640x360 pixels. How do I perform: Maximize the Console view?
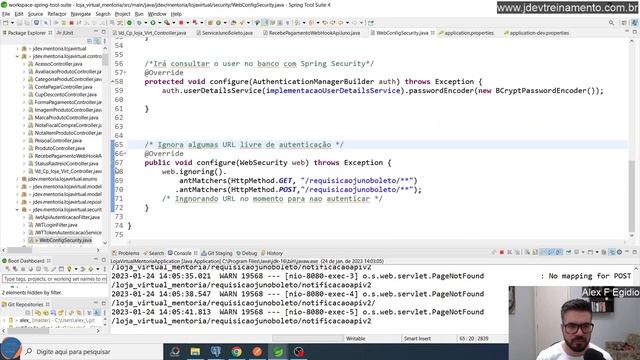[634, 252]
